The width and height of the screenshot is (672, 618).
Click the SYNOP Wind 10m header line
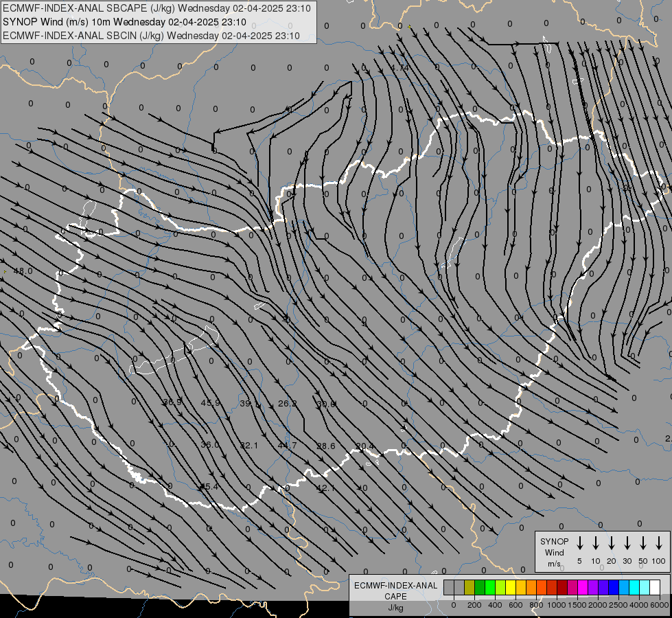click(124, 22)
